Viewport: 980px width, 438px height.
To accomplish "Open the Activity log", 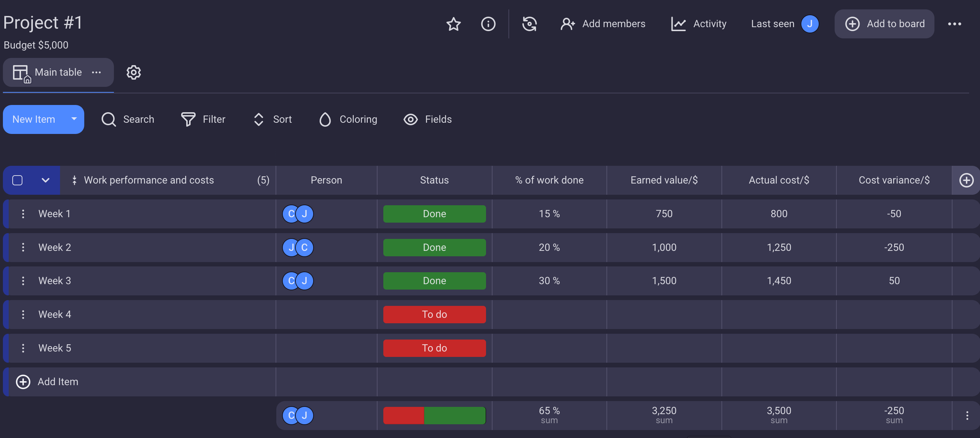I will [699, 24].
